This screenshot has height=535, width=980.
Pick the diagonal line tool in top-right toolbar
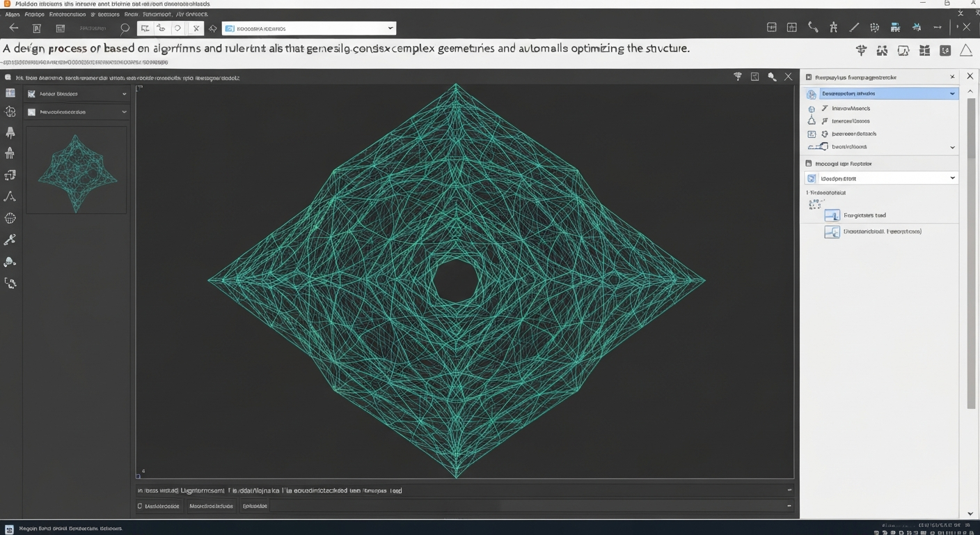854,27
